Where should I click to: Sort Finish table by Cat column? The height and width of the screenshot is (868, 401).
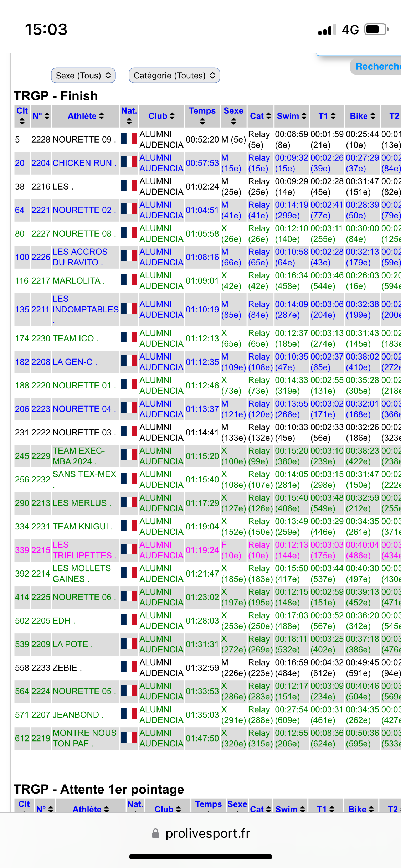pyautogui.click(x=260, y=116)
